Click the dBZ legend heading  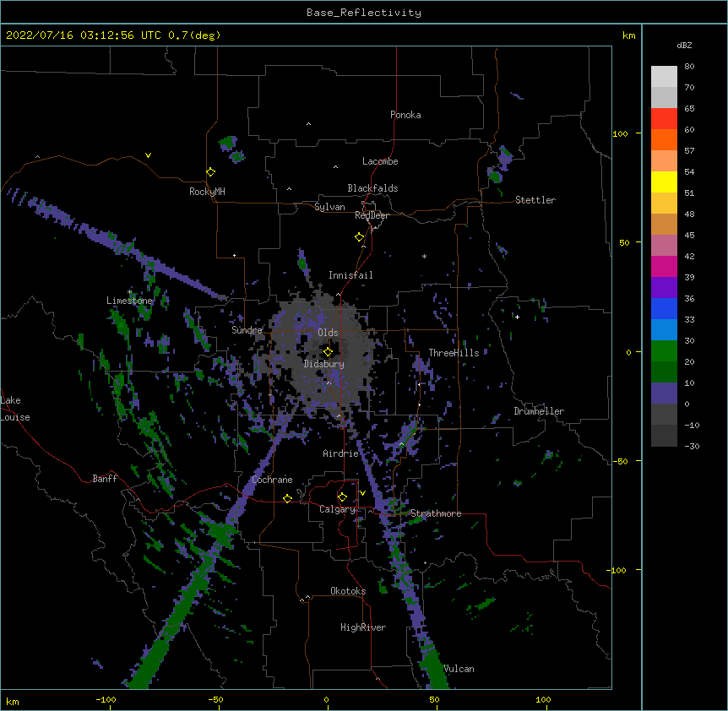(684, 45)
